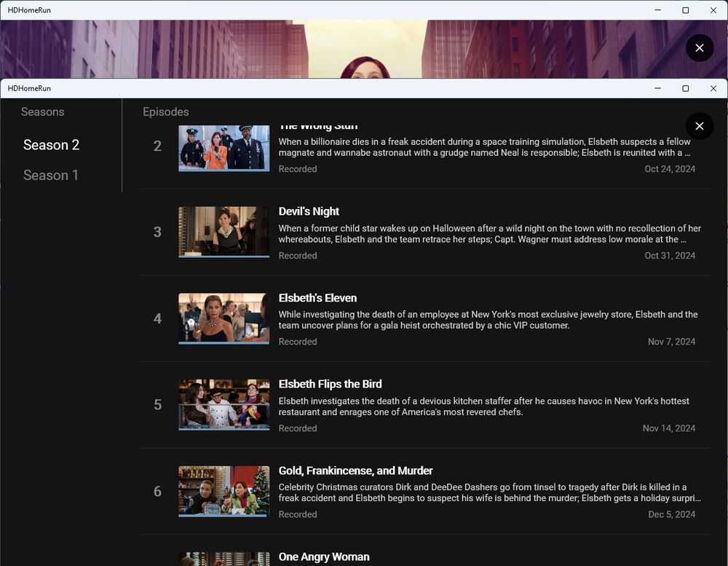Open the episode 2 thumbnail with police officers
Viewport: 728px width, 566px height.
pos(223,148)
